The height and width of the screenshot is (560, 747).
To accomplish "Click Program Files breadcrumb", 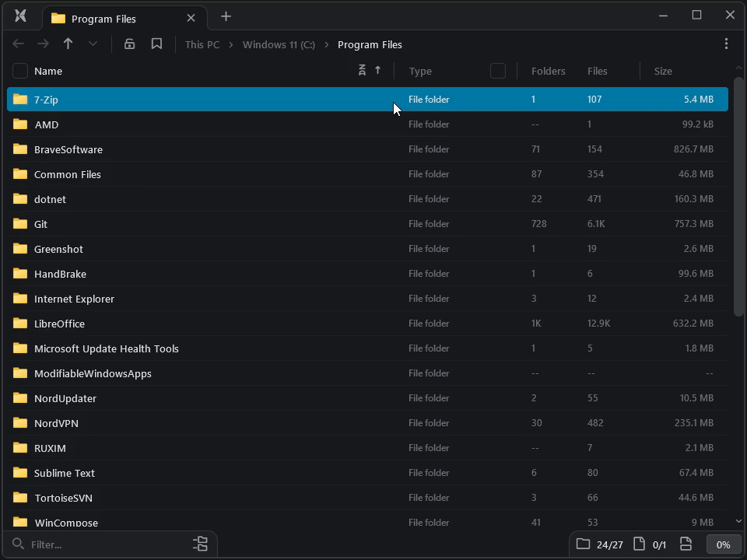I will [x=370, y=44].
